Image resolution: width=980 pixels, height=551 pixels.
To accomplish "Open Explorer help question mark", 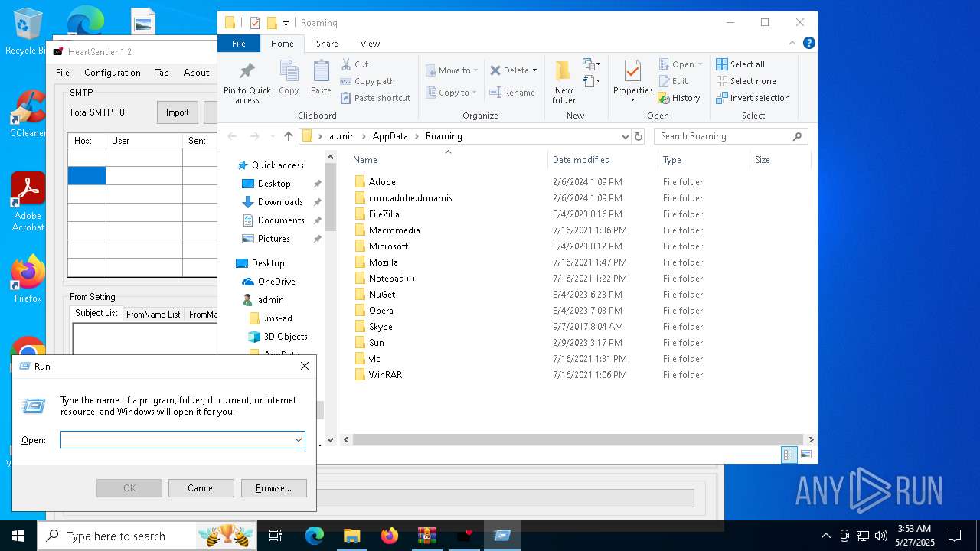I will click(808, 44).
